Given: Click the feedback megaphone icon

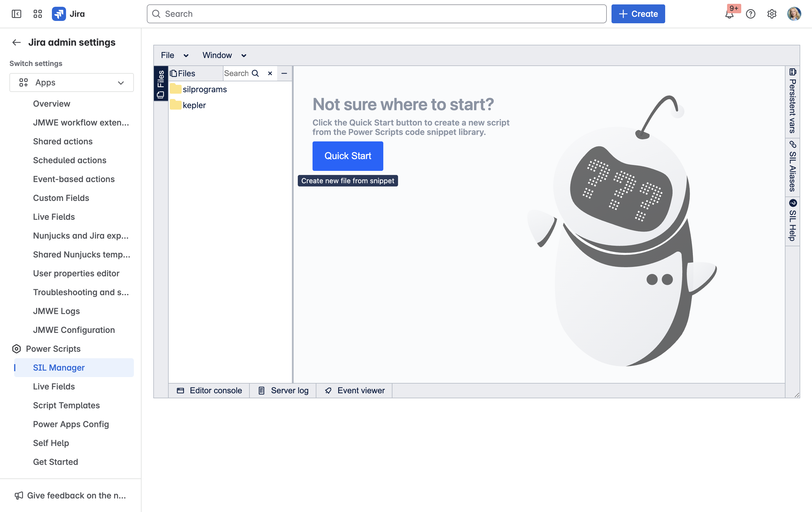Looking at the screenshot, I should 19,495.
